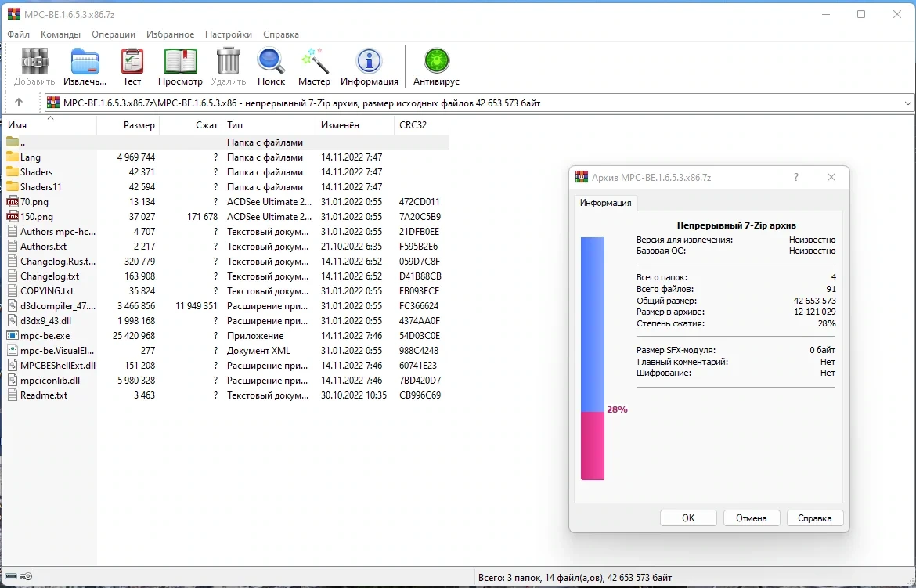Select the Shaders11 folder icon

13,186
